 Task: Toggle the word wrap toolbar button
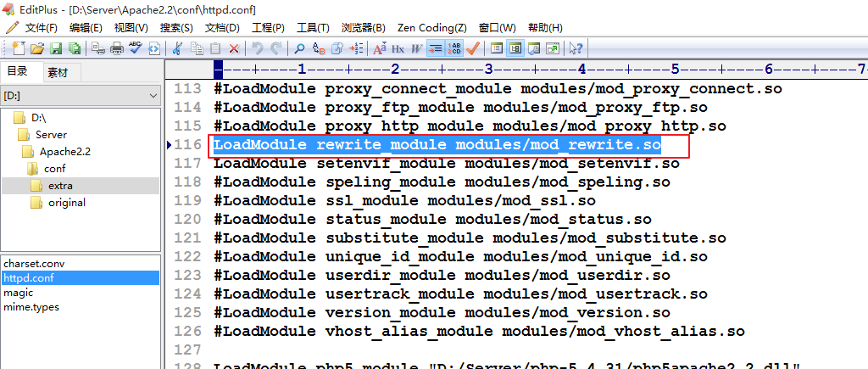click(435, 48)
